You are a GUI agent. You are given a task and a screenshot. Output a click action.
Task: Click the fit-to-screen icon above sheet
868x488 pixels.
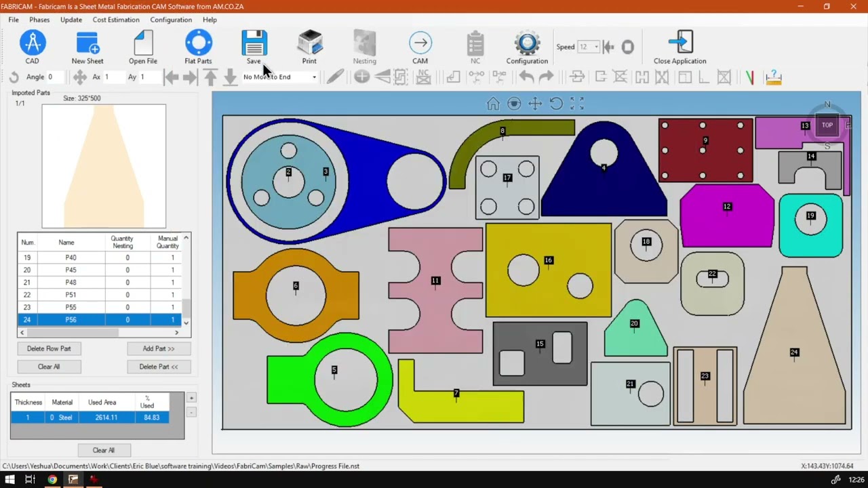[x=577, y=104]
